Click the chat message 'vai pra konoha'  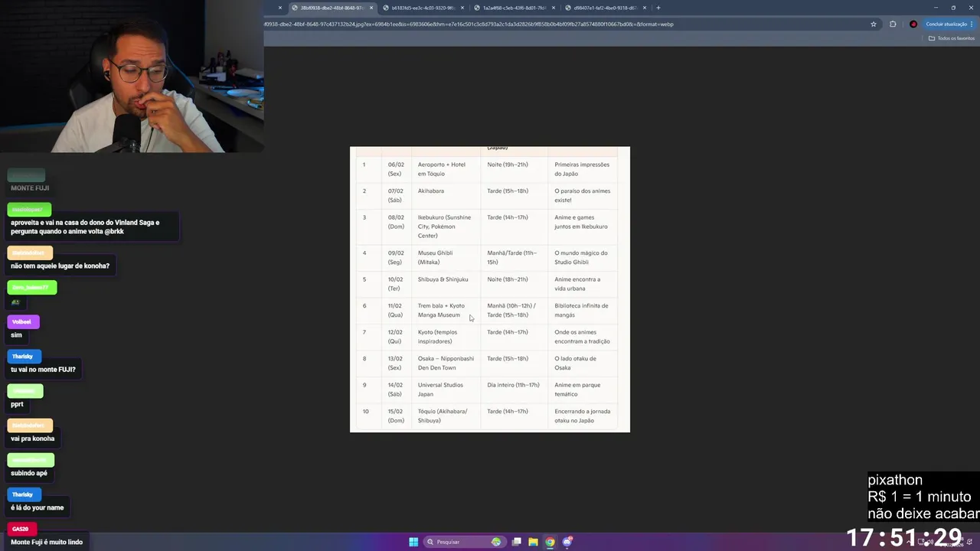pyautogui.click(x=32, y=439)
